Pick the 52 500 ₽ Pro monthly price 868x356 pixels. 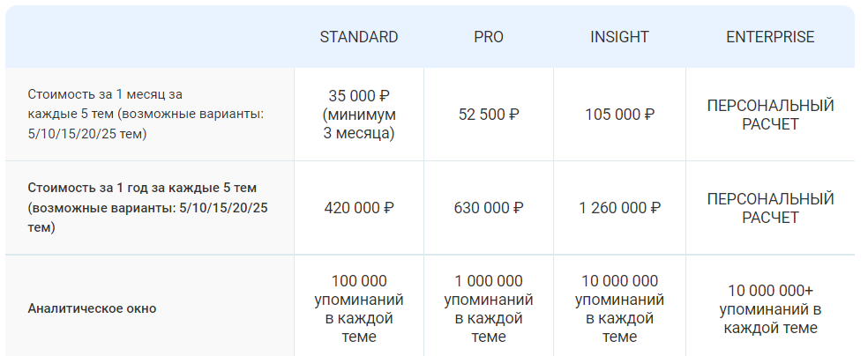click(488, 115)
